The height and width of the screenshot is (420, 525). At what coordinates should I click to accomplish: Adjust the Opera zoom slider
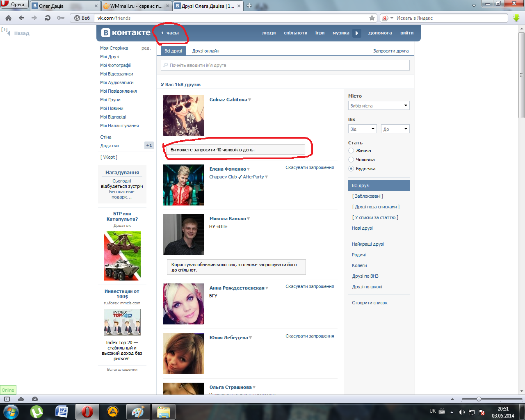479,399
